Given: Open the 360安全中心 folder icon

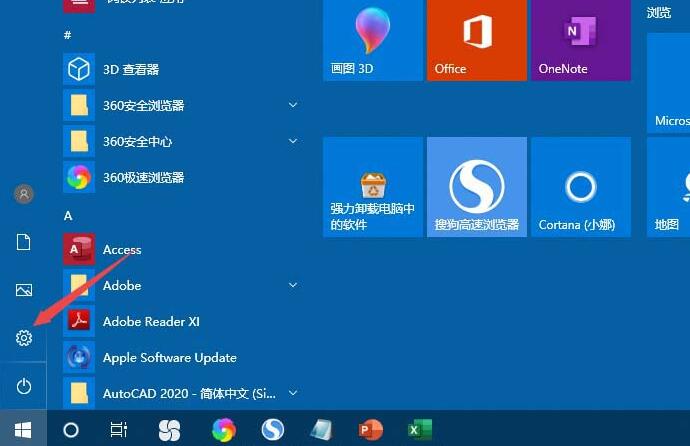Looking at the screenshot, I should click(x=79, y=141).
